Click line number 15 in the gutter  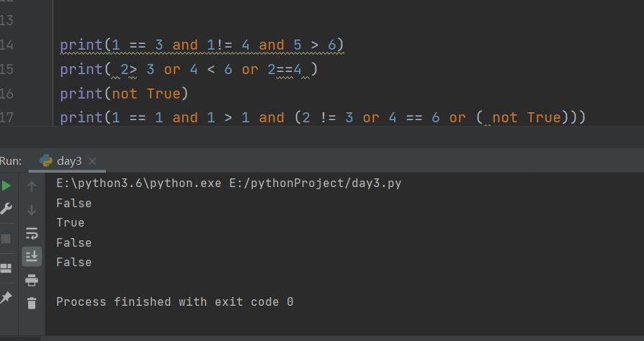[6, 69]
